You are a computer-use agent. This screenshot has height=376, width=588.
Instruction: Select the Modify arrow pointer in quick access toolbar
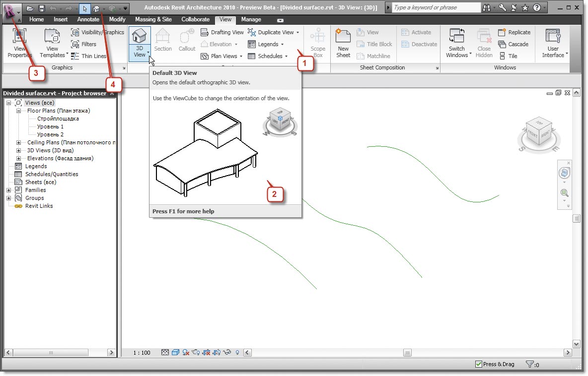(x=85, y=8)
